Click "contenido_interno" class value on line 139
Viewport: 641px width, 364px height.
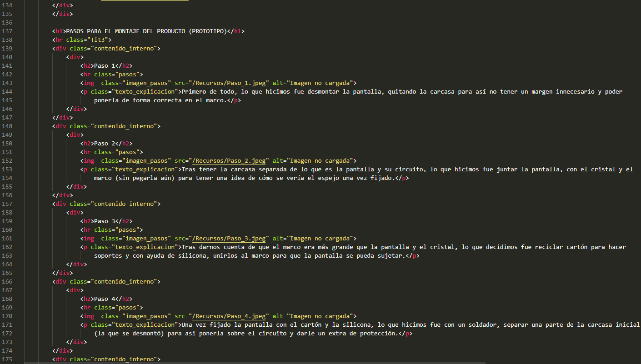(124, 48)
